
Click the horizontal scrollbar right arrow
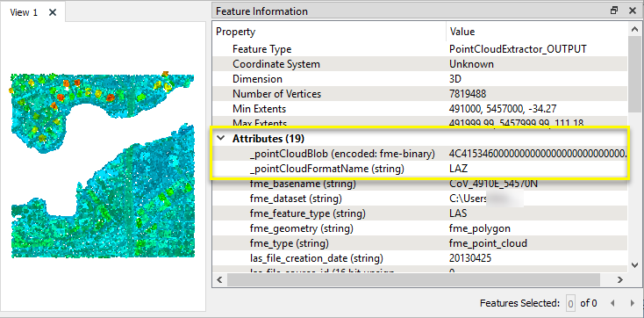(620, 279)
